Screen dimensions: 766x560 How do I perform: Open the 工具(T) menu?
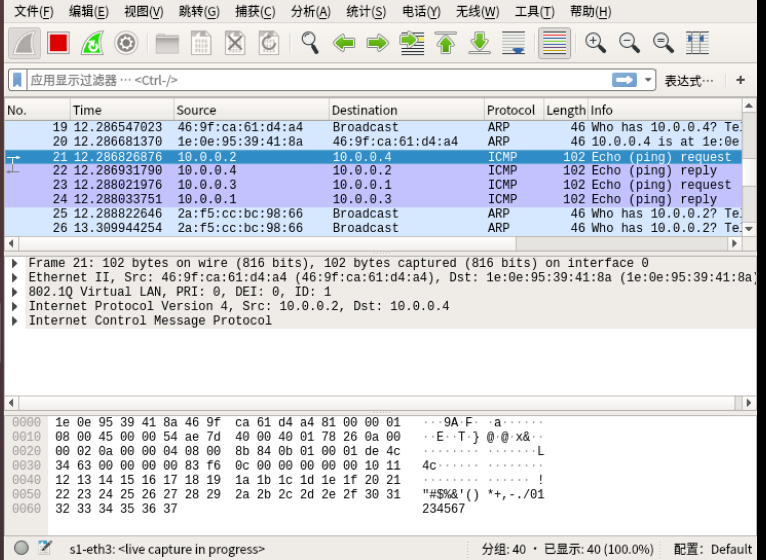(534, 11)
